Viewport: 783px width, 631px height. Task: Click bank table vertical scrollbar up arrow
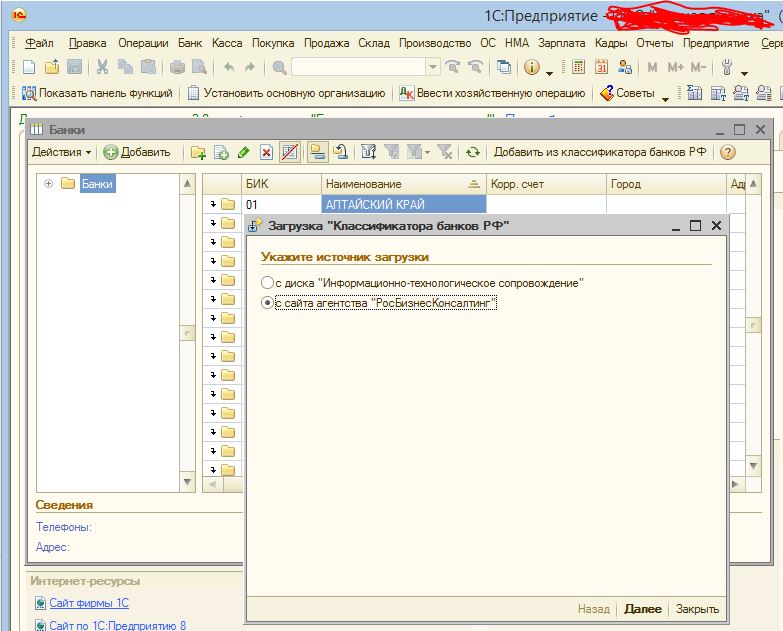(753, 184)
